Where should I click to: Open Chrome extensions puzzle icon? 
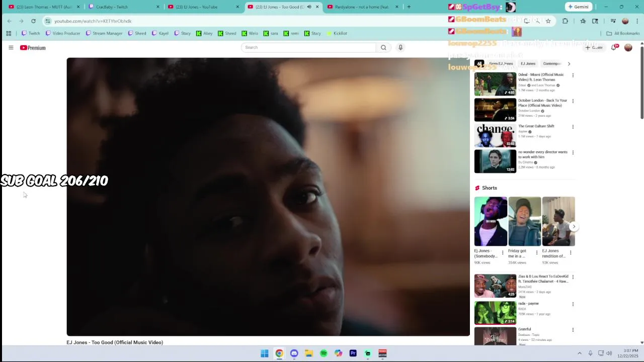coord(565,21)
